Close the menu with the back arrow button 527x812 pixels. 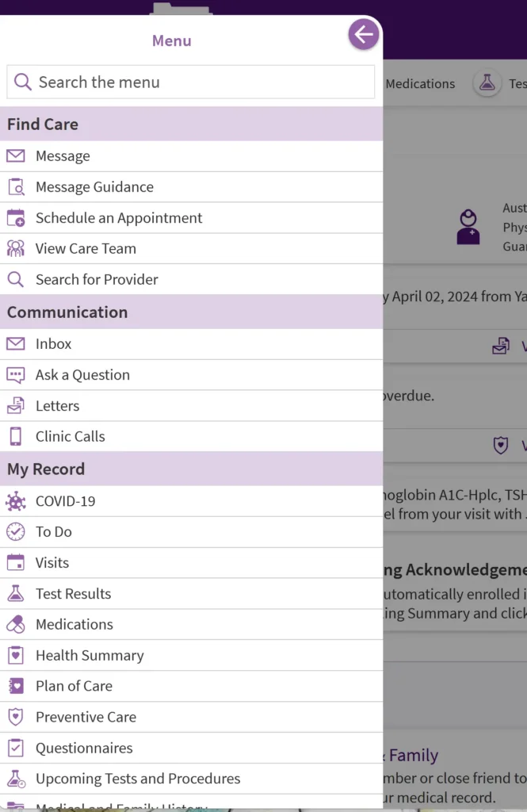click(364, 35)
